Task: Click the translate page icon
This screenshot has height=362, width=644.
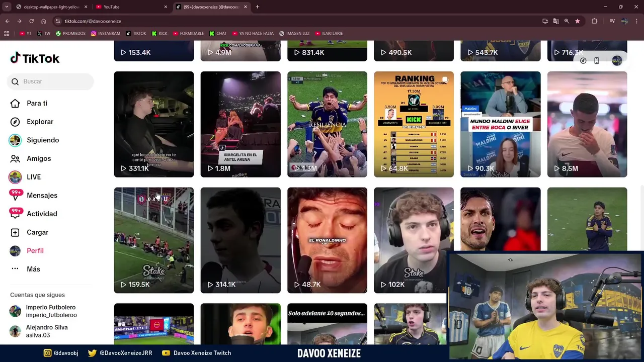Action: pos(556,21)
